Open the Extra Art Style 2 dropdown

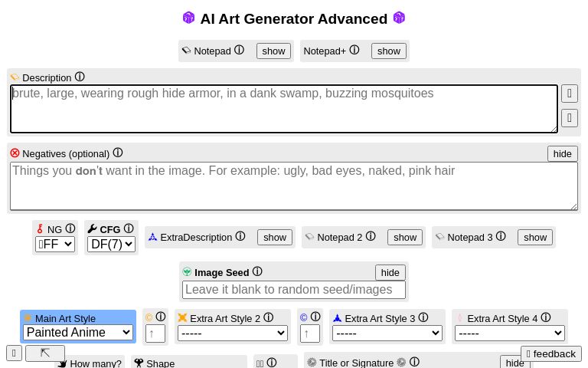coord(232,333)
